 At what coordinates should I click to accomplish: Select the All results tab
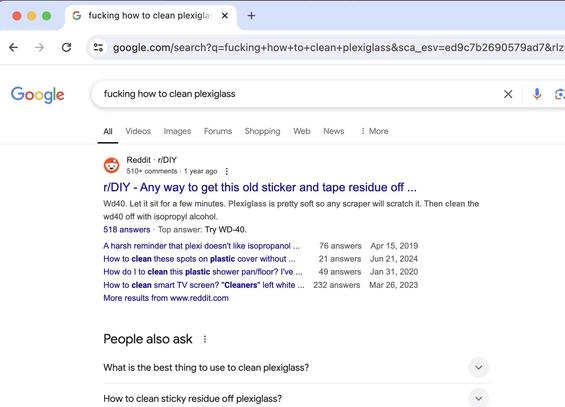tap(108, 131)
